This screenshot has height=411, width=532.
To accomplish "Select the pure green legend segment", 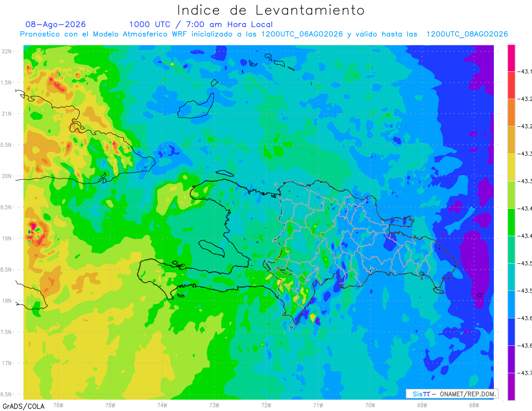I will coord(511,222).
